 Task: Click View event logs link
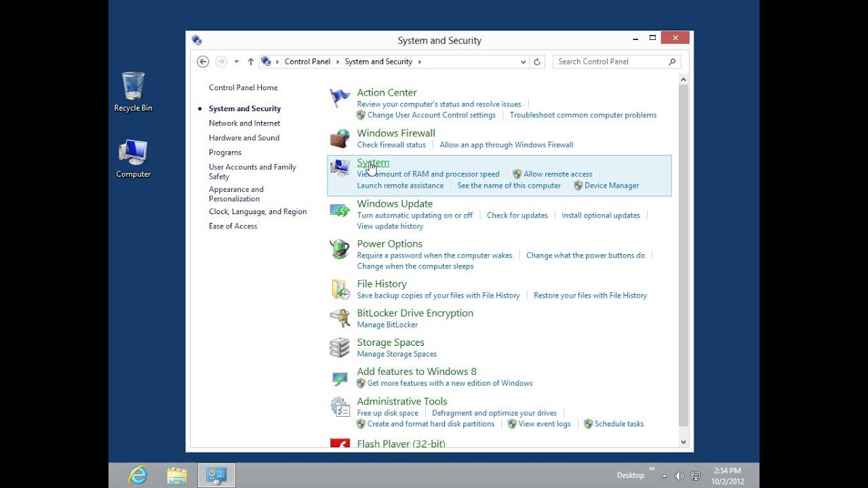[x=545, y=424]
